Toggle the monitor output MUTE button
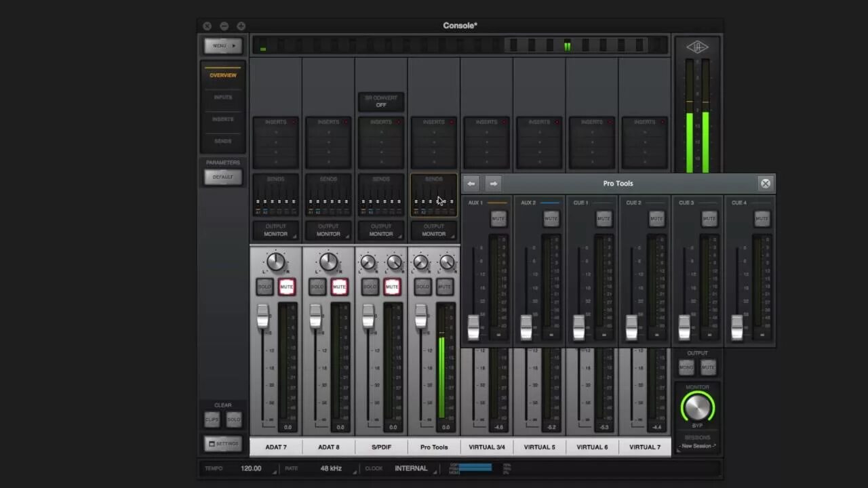The width and height of the screenshot is (868, 488). 709,367
